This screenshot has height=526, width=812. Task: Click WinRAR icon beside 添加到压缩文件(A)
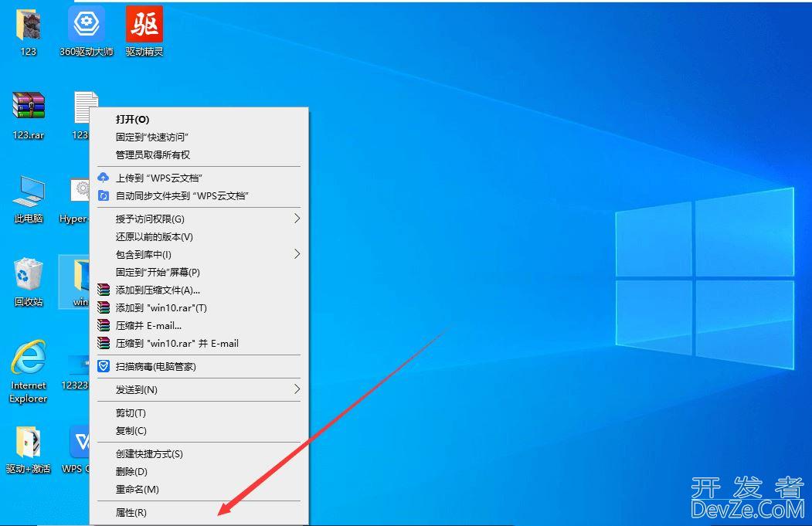pos(104,290)
